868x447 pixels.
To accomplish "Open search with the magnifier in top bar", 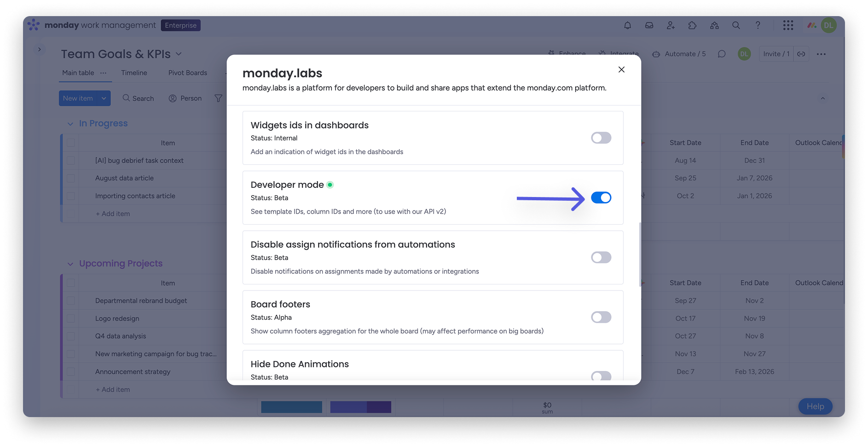I will tap(736, 25).
